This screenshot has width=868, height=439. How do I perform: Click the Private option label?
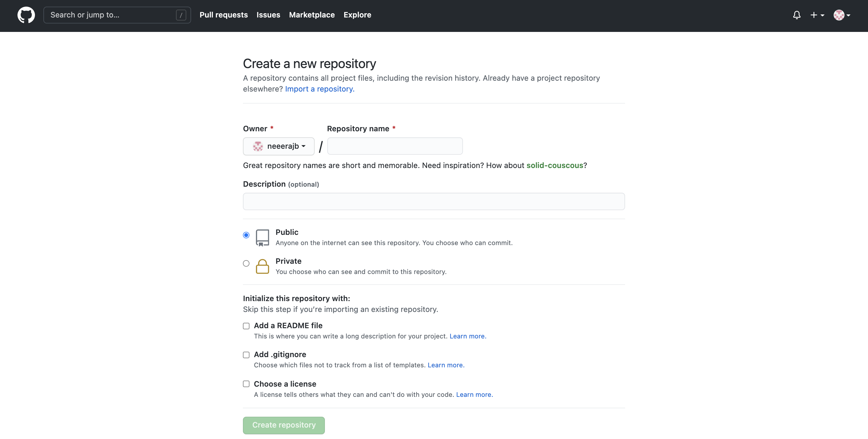(288, 261)
